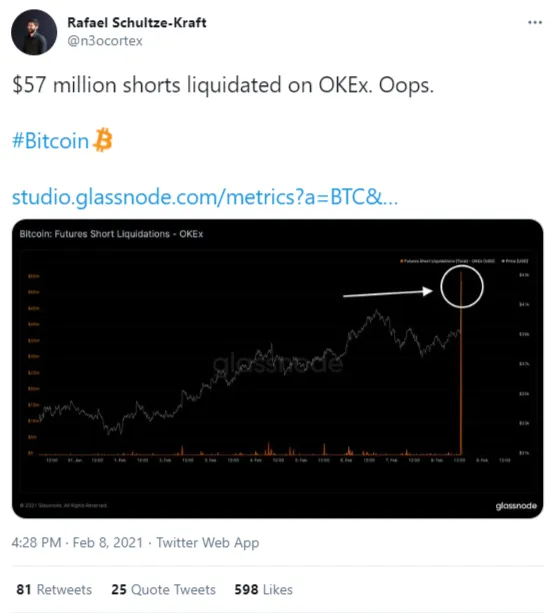Click the orange legend entry for short liquidations

447,261
